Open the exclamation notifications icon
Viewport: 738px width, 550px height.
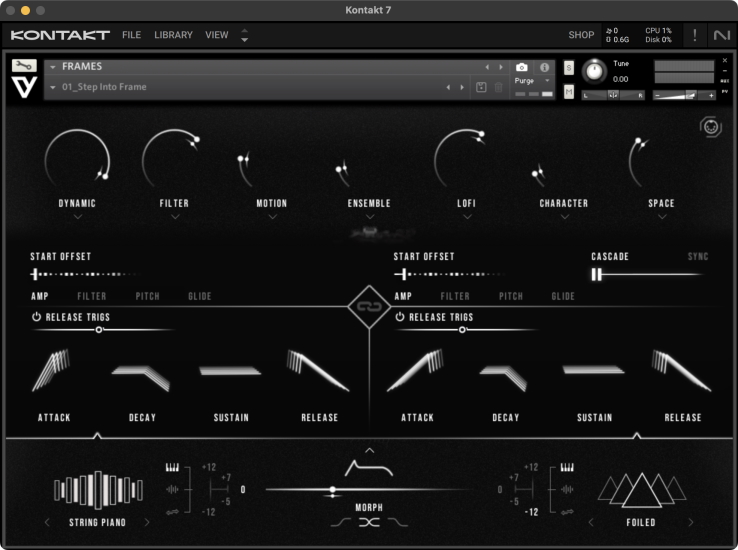point(695,35)
